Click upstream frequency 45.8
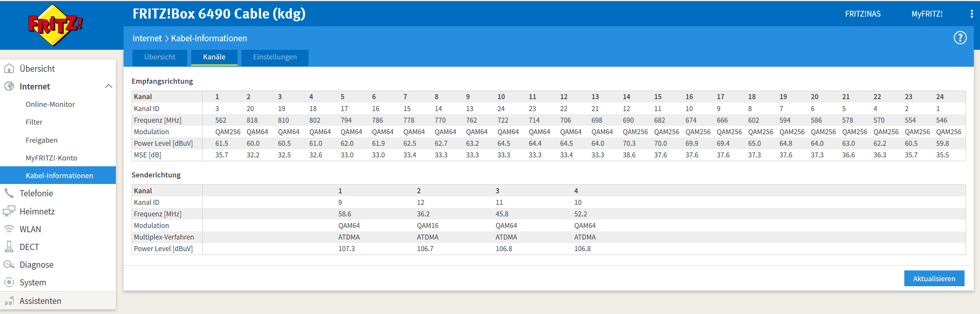Viewport: 980px width, 314px height. [502, 214]
